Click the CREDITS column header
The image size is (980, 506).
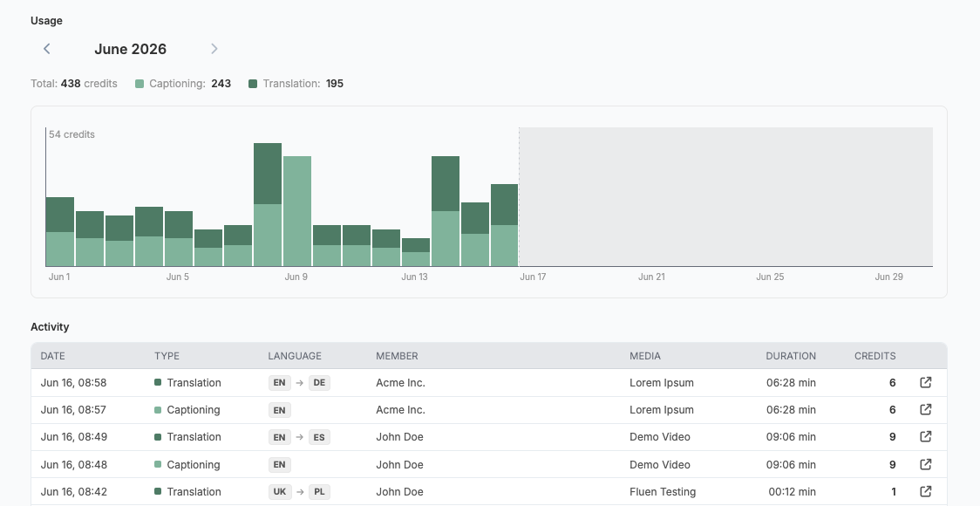[875, 356]
